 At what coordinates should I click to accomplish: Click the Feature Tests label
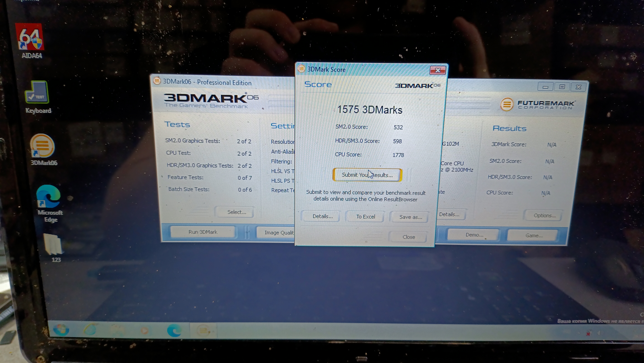point(185,177)
